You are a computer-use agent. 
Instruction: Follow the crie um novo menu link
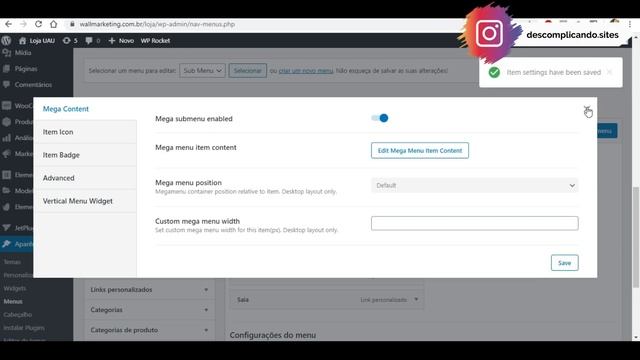click(306, 71)
